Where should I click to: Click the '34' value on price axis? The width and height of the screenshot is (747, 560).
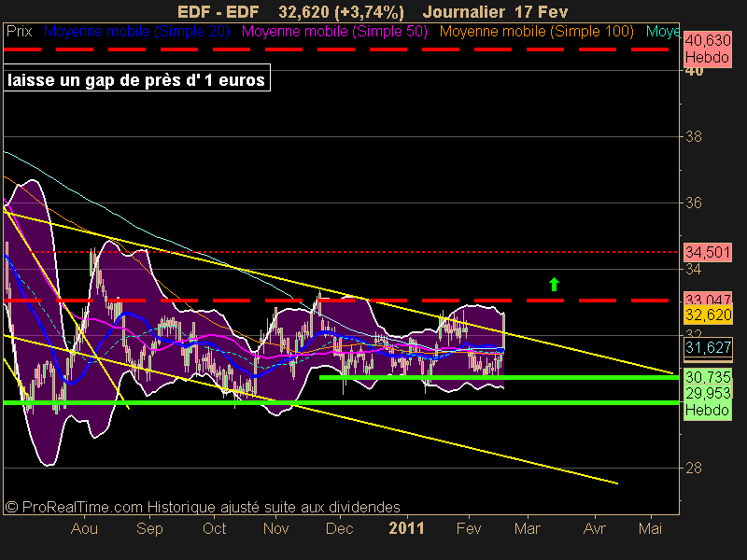pyautogui.click(x=694, y=270)
